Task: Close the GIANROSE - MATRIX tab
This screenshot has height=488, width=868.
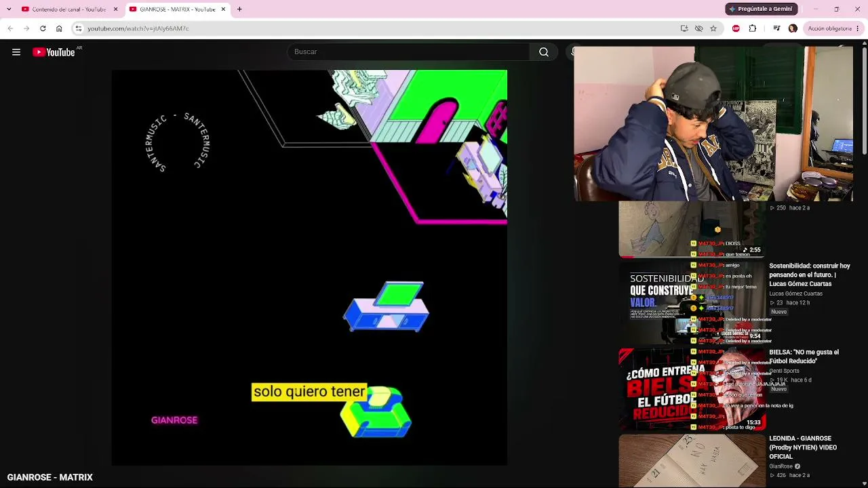Action: pyautogui.click(x=223, y=9)
